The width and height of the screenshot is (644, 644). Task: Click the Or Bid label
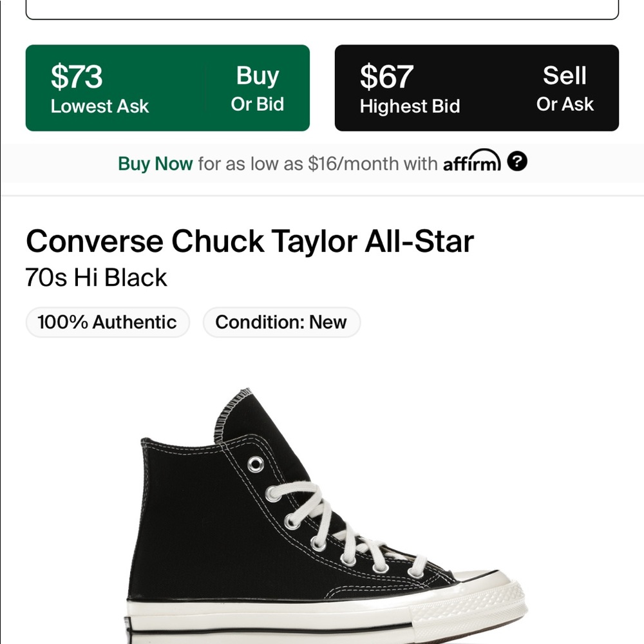258,104
